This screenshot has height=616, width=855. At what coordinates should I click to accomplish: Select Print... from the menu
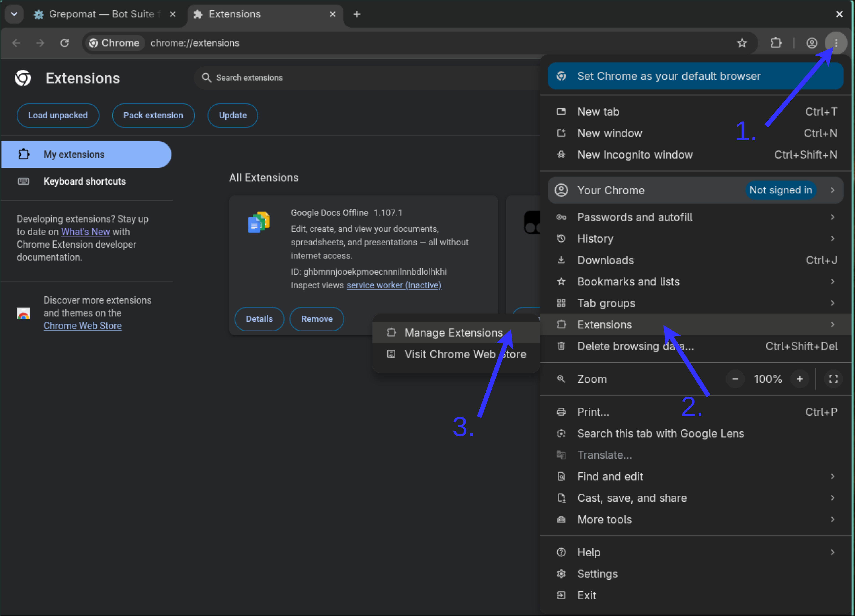coord(695,412)
